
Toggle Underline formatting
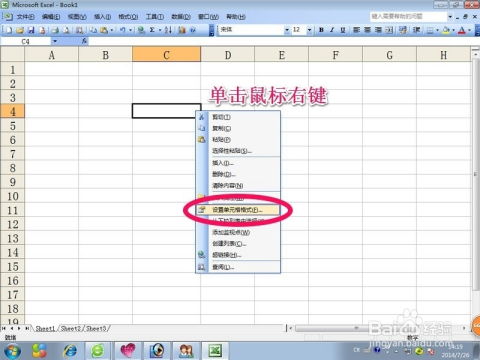(343, 30)
